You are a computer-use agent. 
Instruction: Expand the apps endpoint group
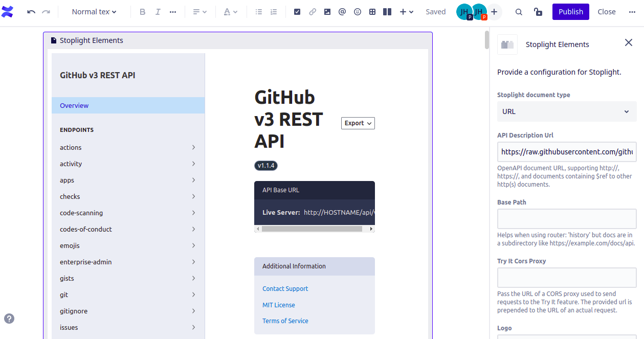[128, 180]
